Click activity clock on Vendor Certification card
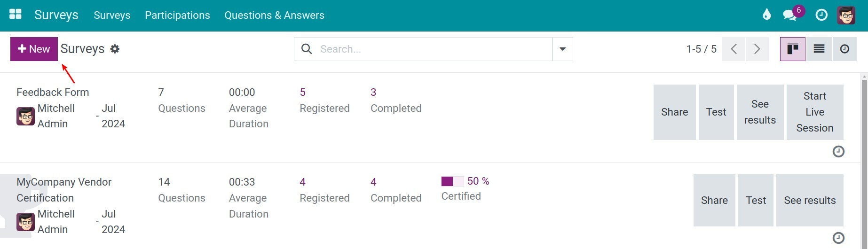This screenshot has width=868, height=249. [838, 238]
